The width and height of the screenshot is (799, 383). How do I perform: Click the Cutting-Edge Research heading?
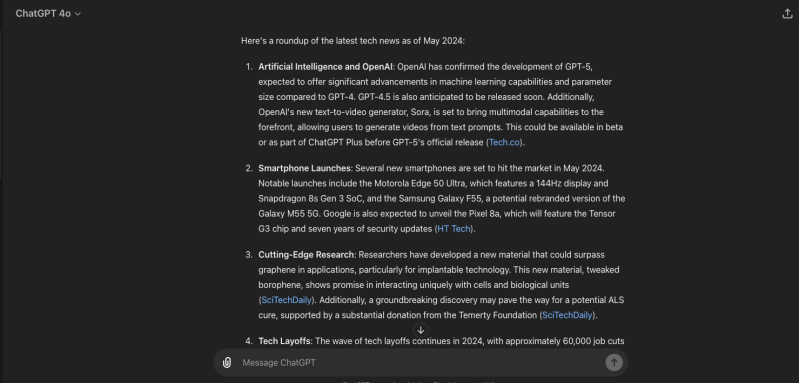pyautogui.click(x=306, y=255)
